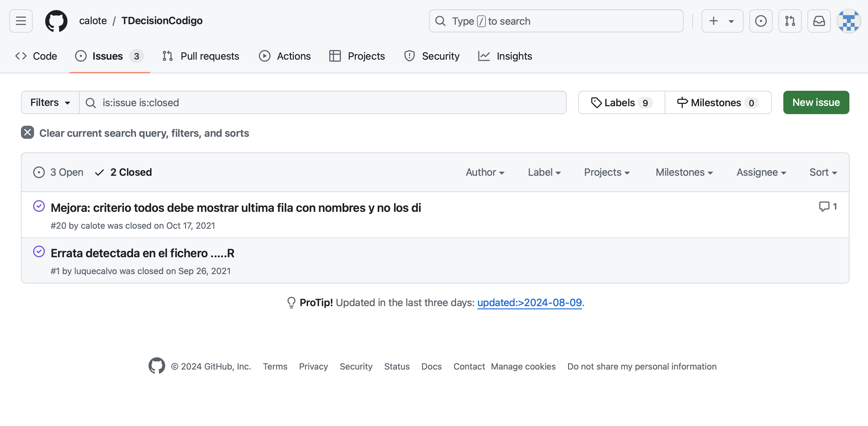Switch to the Projects tab
This screenshot has width=868, height=426.
[x=357, y=56]
